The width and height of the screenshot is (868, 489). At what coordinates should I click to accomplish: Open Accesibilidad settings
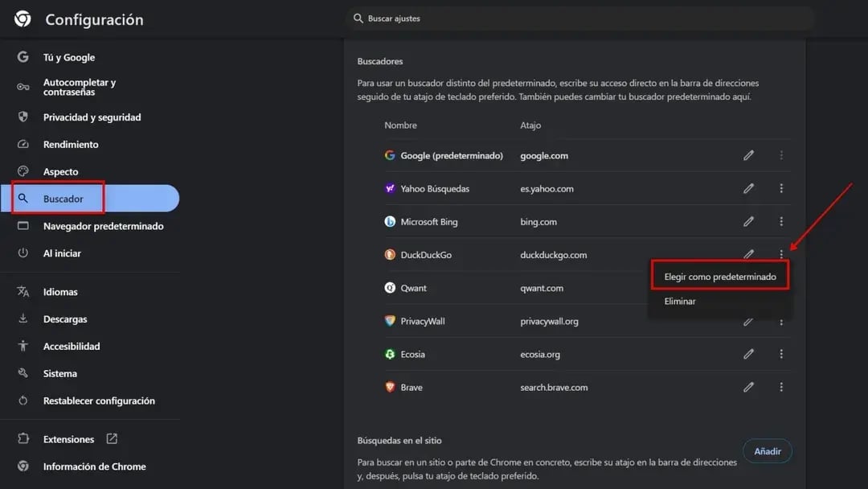(x=72, y=346)
